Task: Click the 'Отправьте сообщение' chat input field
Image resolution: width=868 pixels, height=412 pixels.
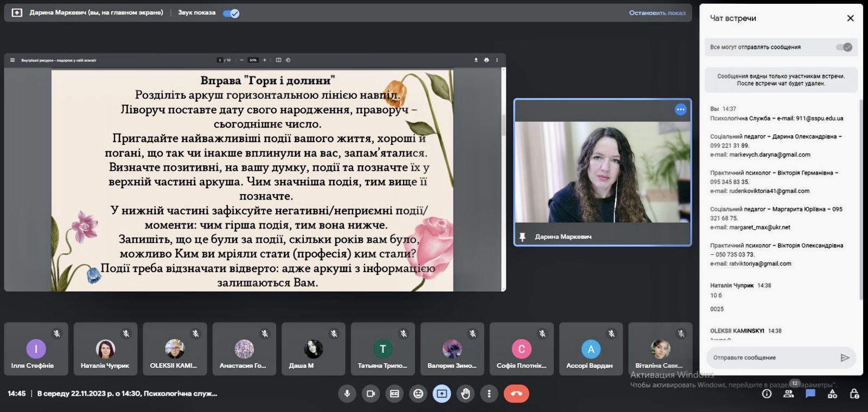Action: pos(770,358)
